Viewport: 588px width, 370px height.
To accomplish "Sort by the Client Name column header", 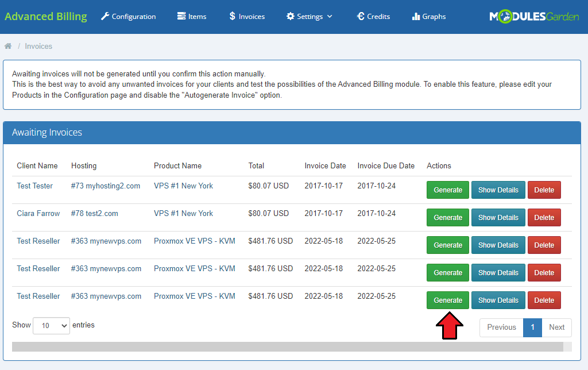I will [x=37, y=166].
